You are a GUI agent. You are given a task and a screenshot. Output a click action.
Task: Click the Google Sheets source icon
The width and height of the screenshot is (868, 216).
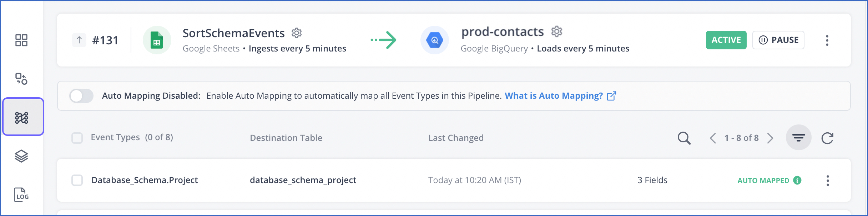coord(157,40)
